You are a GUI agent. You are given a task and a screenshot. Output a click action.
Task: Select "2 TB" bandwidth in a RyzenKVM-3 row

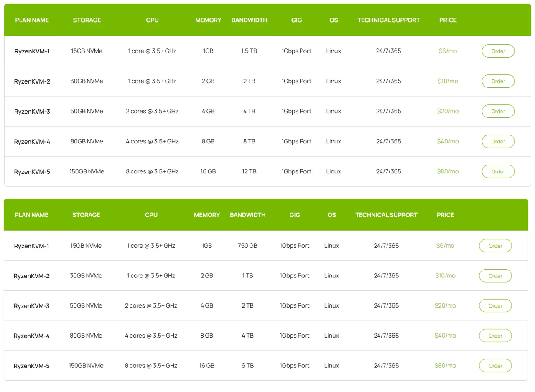tap(247, 305)
